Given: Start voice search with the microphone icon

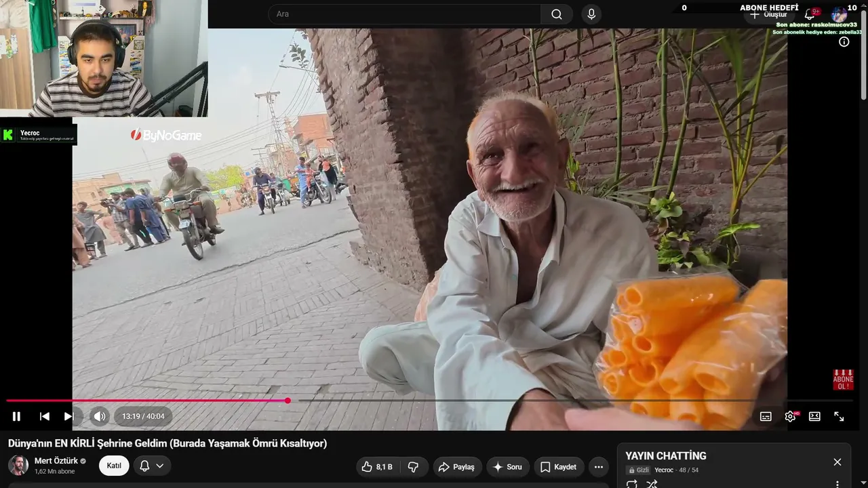Looking at the screenshot, I should (591, 14).
